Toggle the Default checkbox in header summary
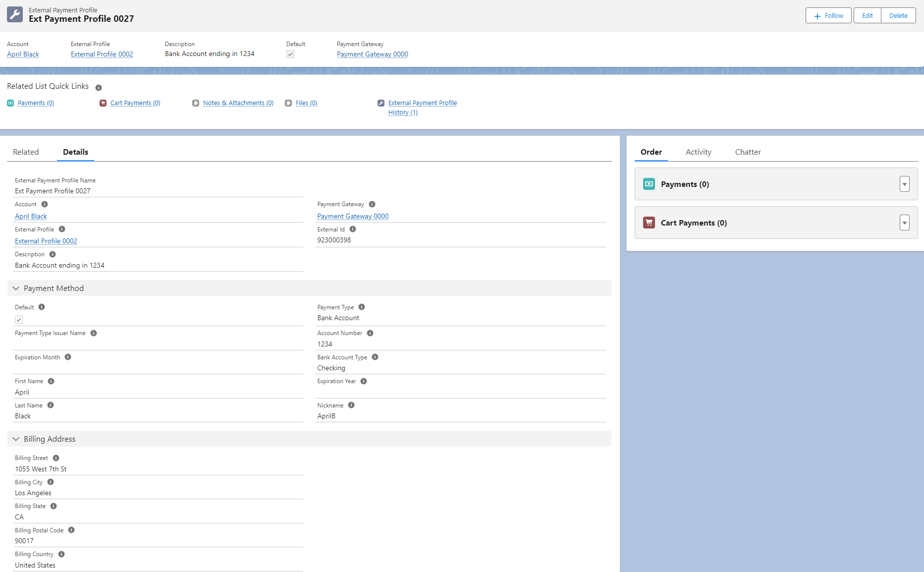This screenshot has width=924, height=572. point(290,54)
